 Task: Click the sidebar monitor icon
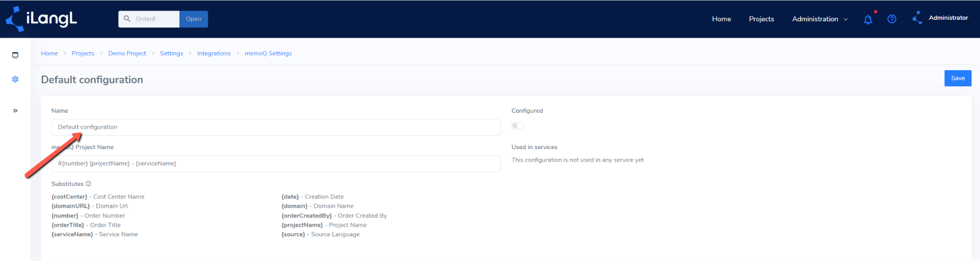(x=15, y=55)
